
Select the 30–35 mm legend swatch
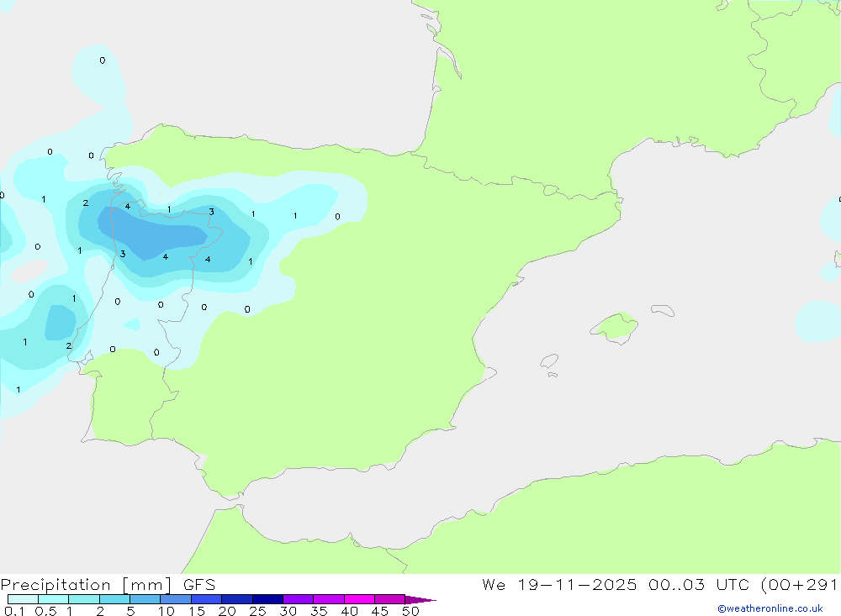pos(299,599)
